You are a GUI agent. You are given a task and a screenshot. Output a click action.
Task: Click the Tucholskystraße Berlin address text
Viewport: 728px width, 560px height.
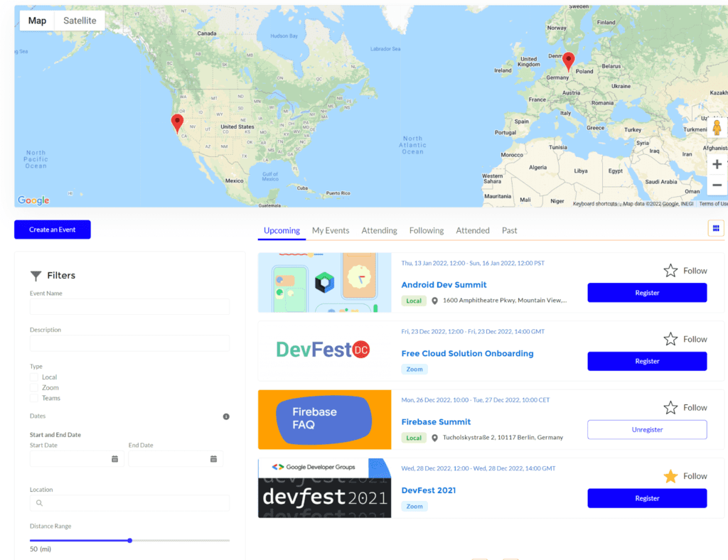tap(503, 438)
